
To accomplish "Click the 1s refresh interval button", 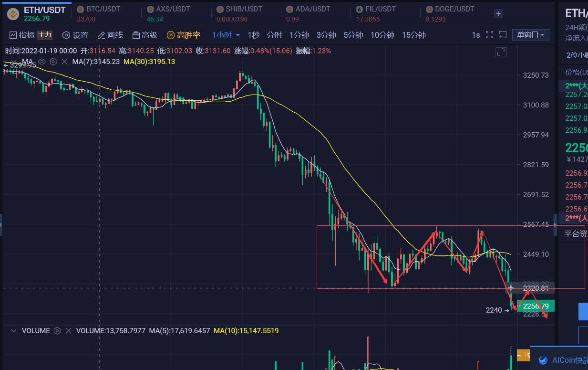I will [x=475, y=35].
